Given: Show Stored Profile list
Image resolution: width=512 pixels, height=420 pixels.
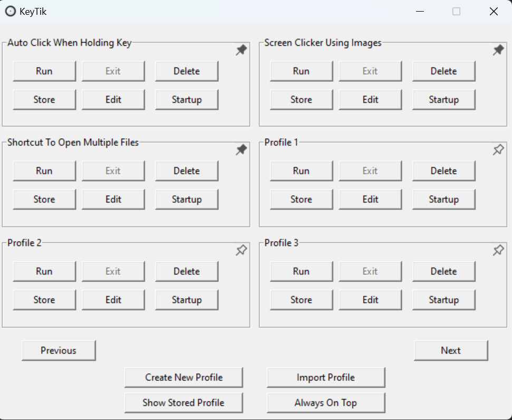Looking at the screenshot, I should point(183,403).
